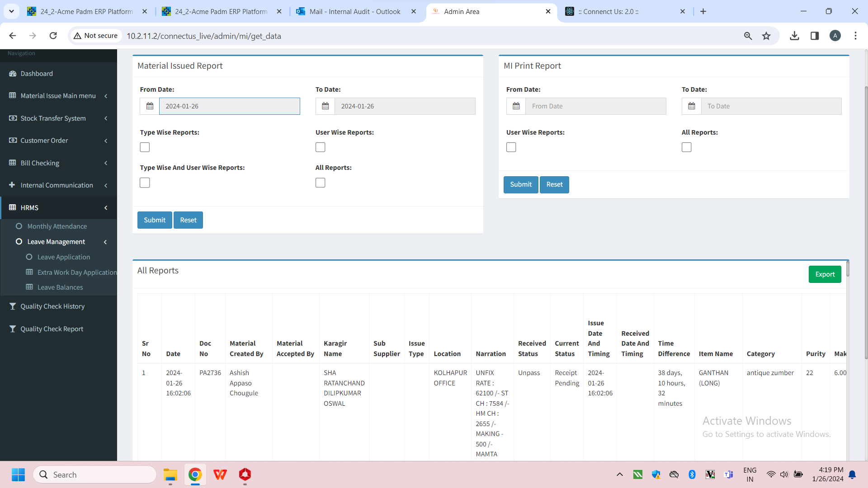This screenshot has width=868, height=488.
Task: Reload the page with the refresh icon
Action: click(x=53, y=36)
